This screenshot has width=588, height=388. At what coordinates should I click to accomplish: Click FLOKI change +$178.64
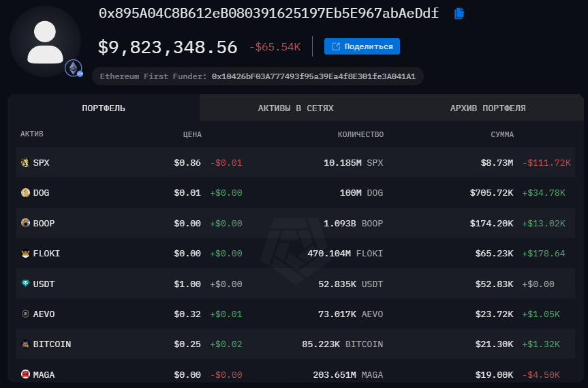(544, 254)
